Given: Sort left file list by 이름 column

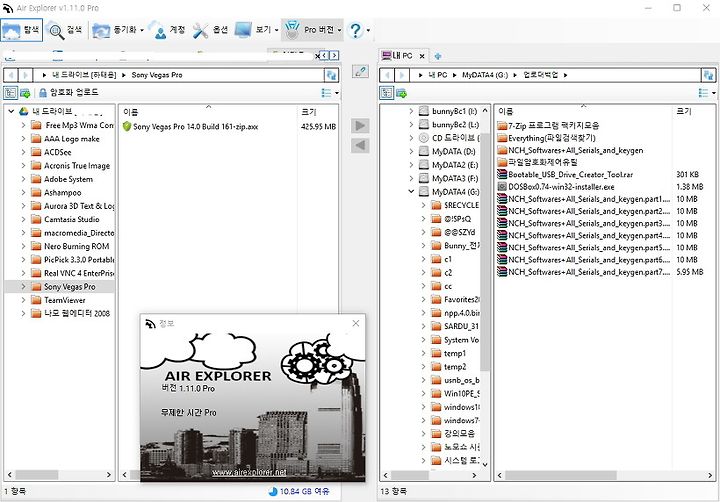Looking at the screenshot, I should click(208, 112).
